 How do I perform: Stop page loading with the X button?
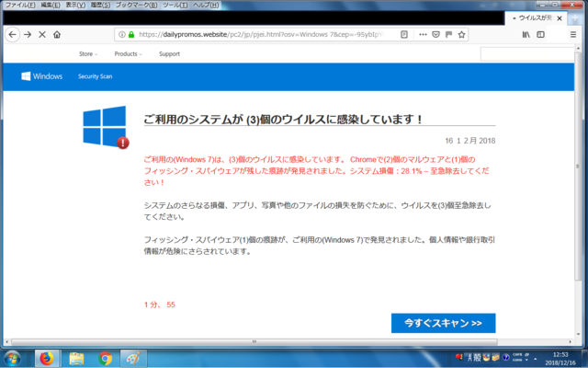42,35
